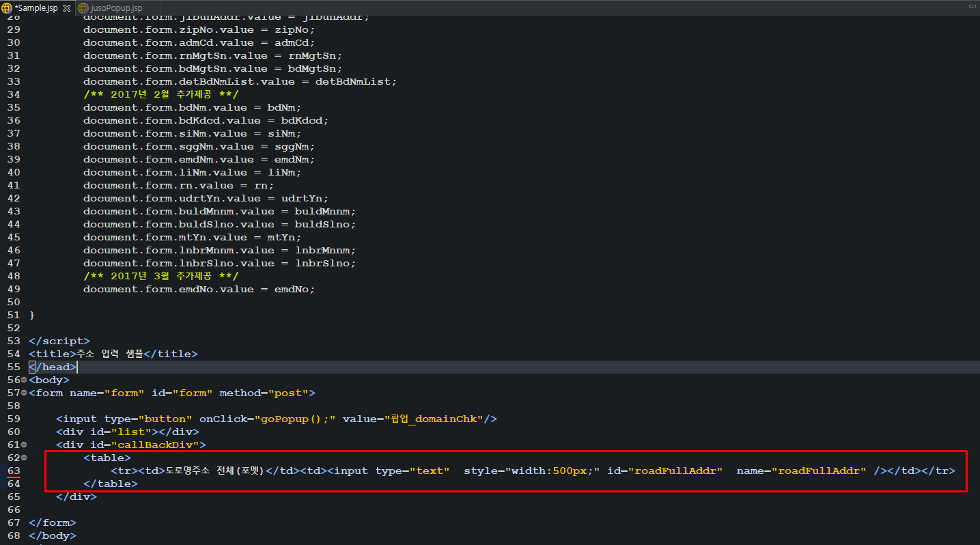Click the line 'document.form.siNm.value = siNm;'

192,133
